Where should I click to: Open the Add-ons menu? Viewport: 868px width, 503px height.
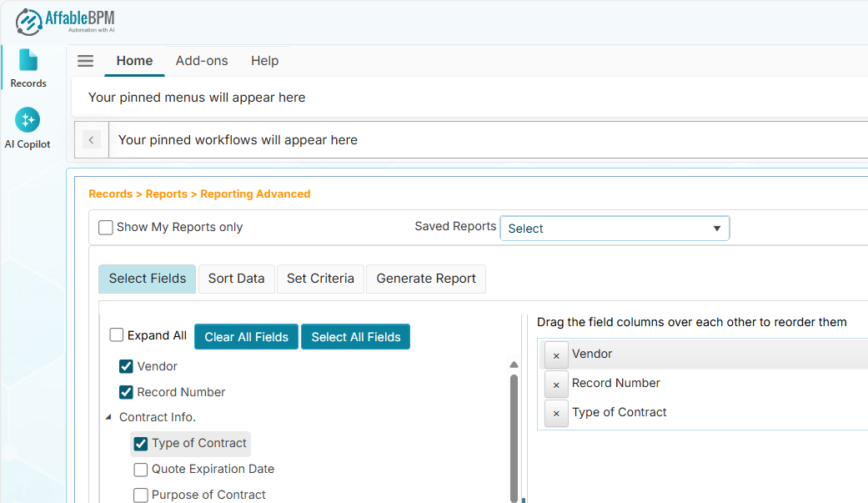pos(202,60)
